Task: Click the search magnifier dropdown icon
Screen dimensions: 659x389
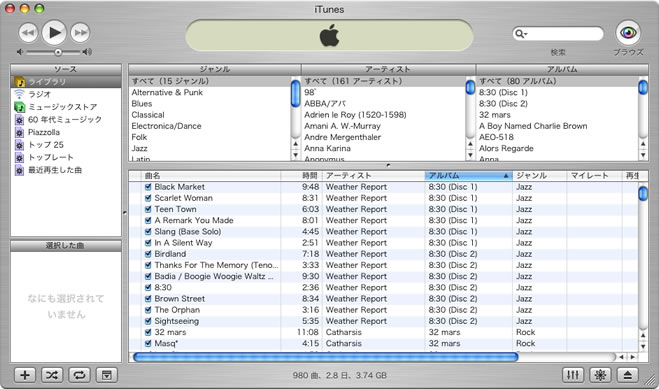Action: [x=521, y=34]
